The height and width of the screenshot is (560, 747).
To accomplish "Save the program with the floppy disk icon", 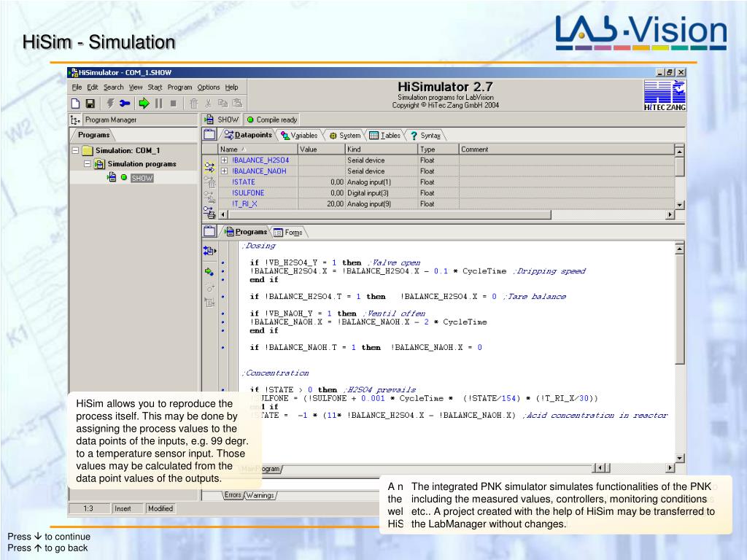I will (90, 104).
